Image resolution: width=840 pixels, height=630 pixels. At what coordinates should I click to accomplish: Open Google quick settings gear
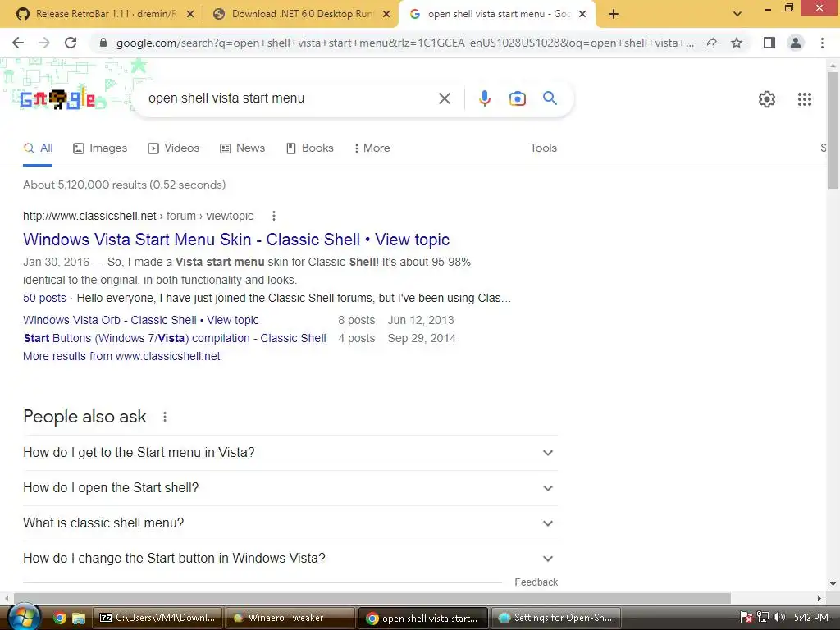point(767,99)
